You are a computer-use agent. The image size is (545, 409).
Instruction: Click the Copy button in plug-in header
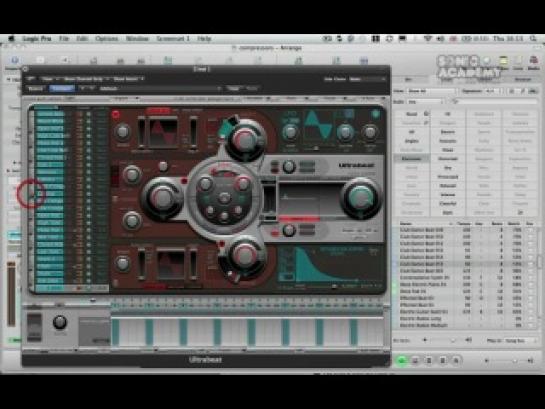[233, 89]
